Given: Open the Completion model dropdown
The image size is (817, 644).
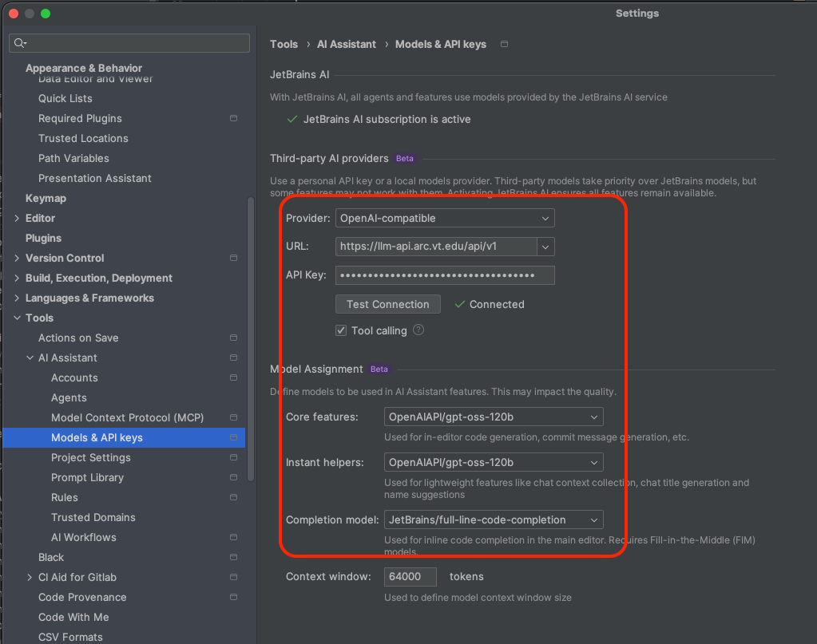Looking at the screenshot, I should (x=493, y=520).
